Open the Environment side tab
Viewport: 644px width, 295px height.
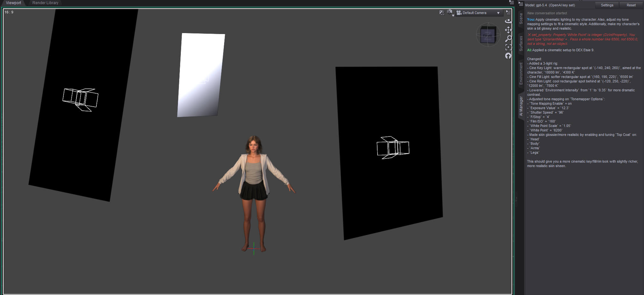pyautogui.click(x=521, y=74)
